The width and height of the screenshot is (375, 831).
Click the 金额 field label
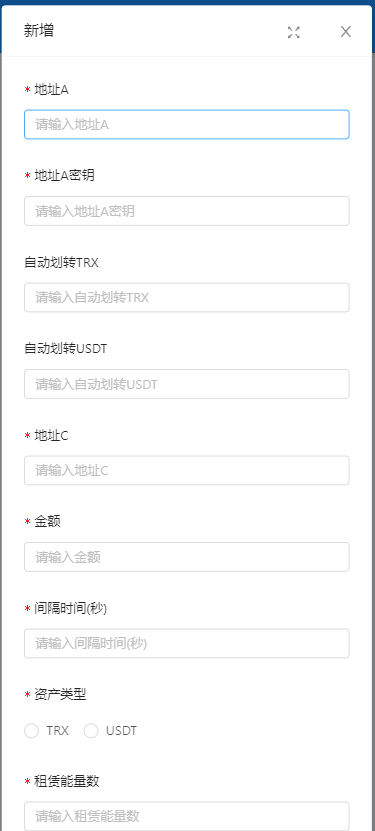click(47, 521)
